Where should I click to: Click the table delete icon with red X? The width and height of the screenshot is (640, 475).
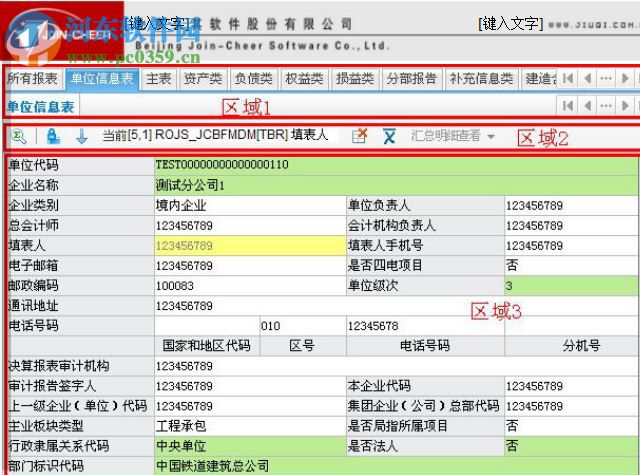click(x=360, y=136)
